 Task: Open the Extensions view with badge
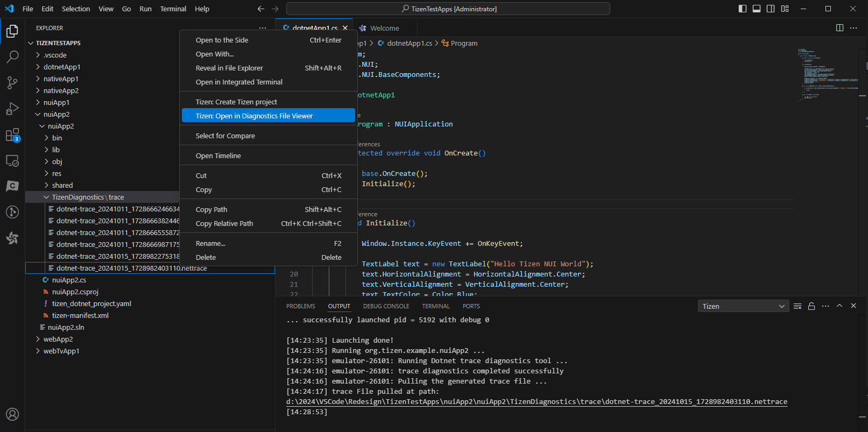click(x=12, y=135)
